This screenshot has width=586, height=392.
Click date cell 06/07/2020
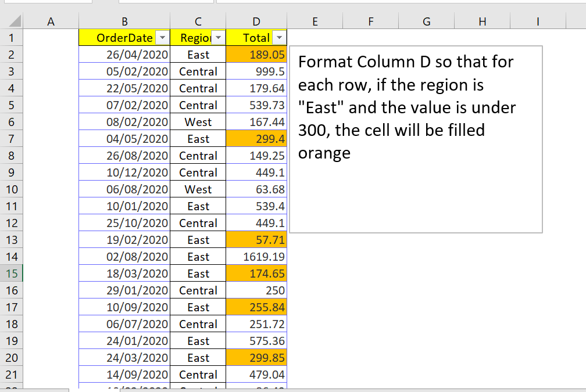[124, 324]
